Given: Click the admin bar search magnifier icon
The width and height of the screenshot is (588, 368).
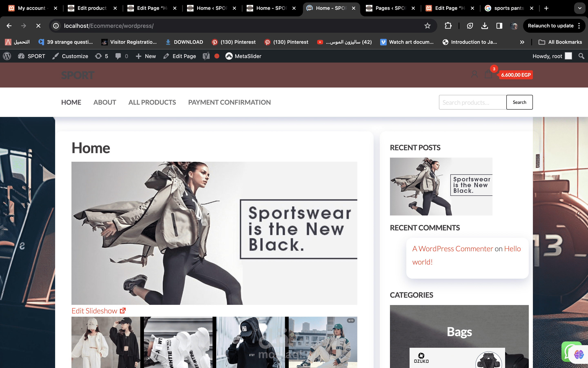Looking at the screenshot, I should [581, 56].
